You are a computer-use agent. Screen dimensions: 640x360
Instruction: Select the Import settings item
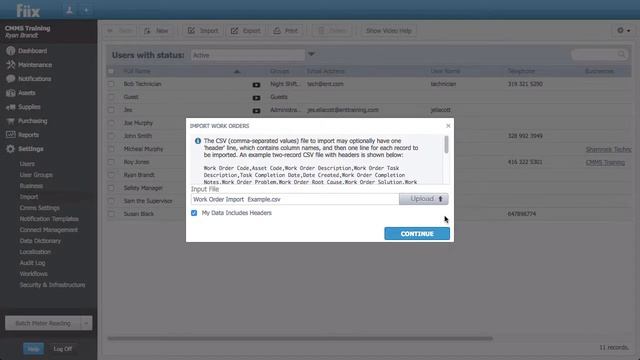(29, 197)
